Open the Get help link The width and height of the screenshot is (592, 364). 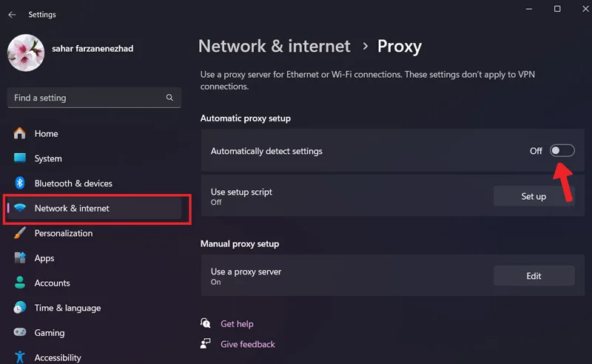click(237, 323)
